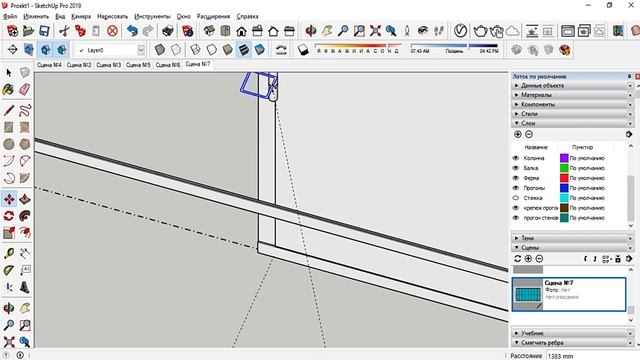Undo the last action
The height and width of the screenshot is (360, 640).
132,31
